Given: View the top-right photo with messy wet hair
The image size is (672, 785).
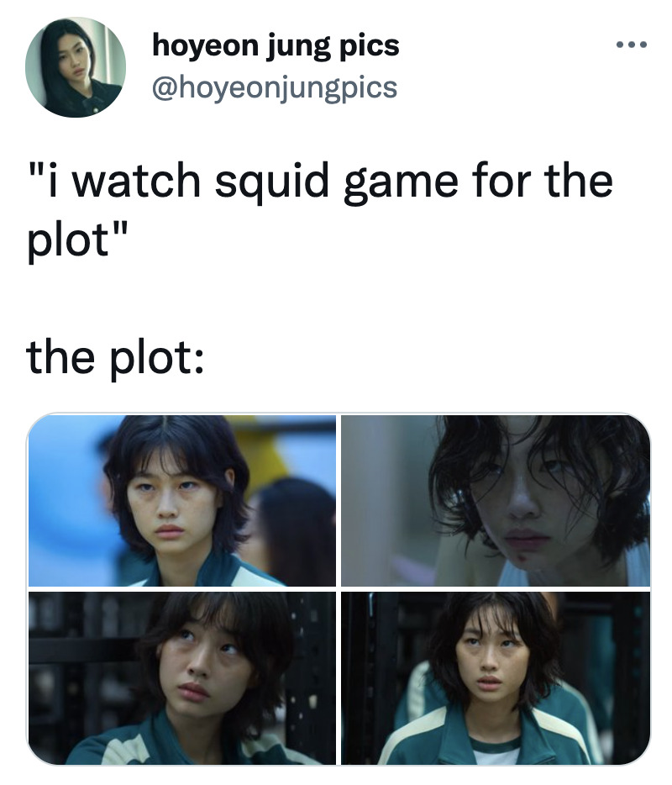Looking at the screenshot, I should (496, 500).
